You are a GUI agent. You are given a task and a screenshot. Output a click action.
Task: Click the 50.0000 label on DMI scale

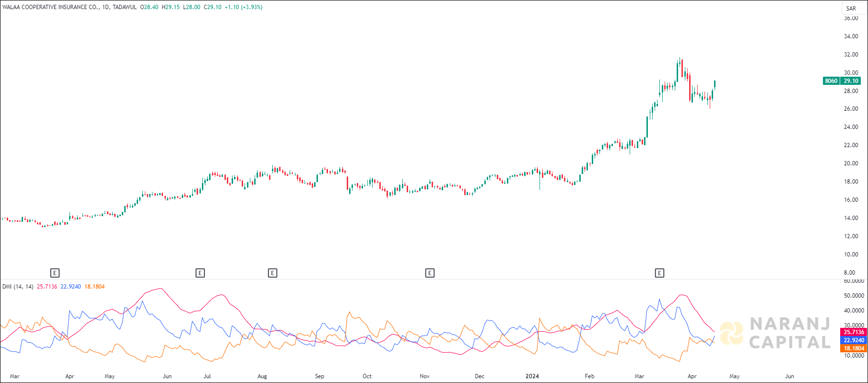pyautogui.click(x=854, y=296)
